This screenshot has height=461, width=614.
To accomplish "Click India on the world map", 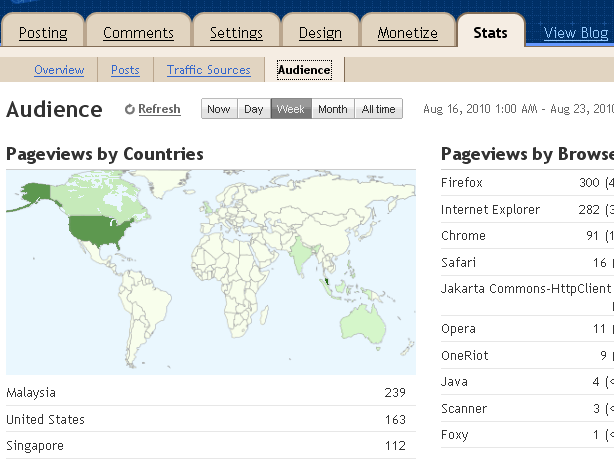I will tap(300, 255).
